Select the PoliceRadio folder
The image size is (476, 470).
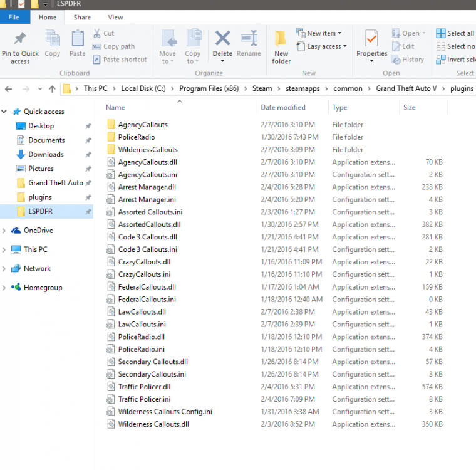tap(137, 137)
